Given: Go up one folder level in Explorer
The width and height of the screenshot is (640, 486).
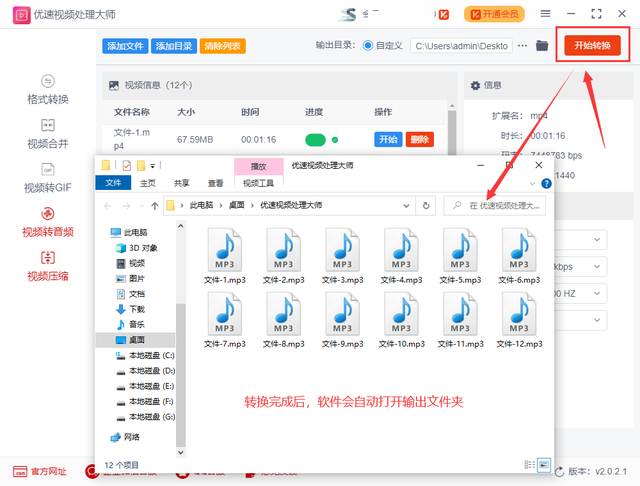Looking at the screenshot, I should pyautogui.click(x=154, y=206).
